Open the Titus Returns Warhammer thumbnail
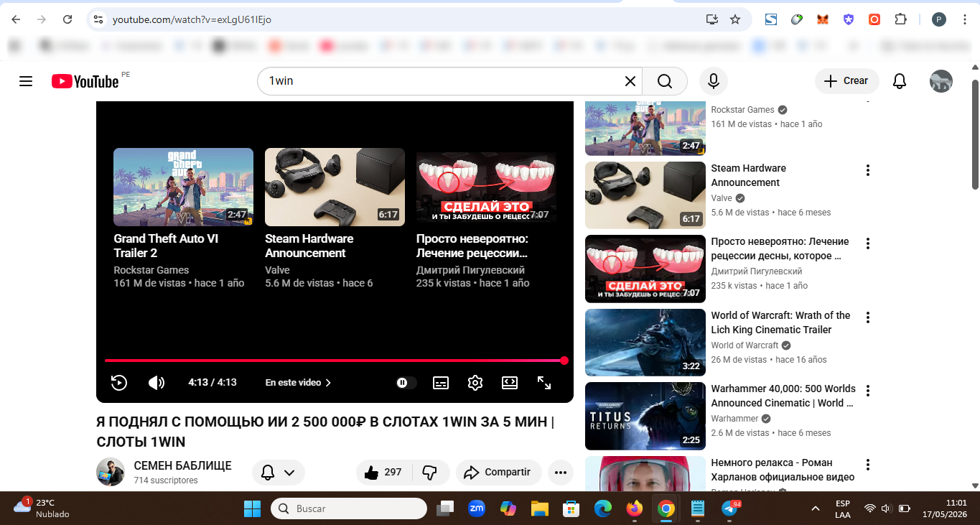Image resolution: width=980 pixels, height=525 pixels. [645, 415]
